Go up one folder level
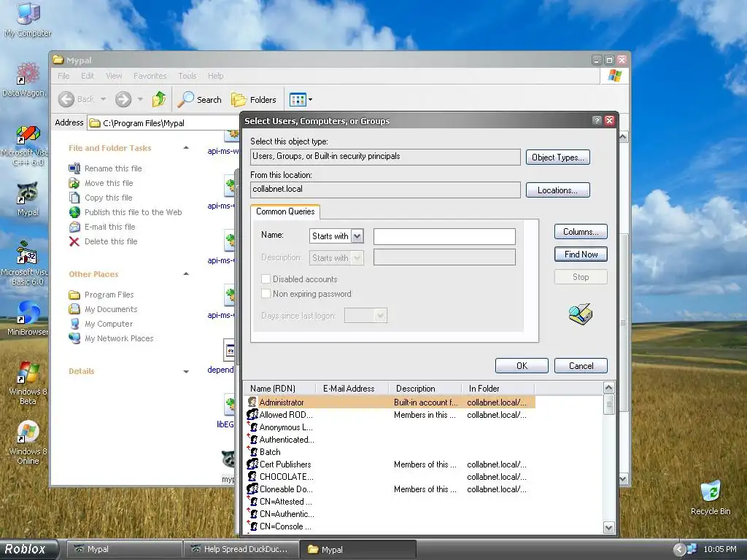This screenshot has height=560, width=747. [159, 99]
